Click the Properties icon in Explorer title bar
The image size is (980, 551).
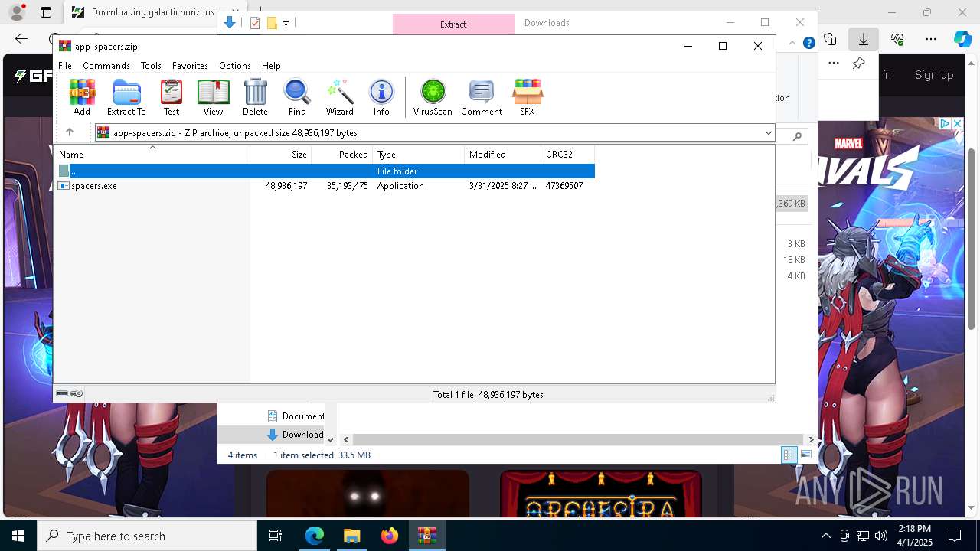click(x=255, y=23)
